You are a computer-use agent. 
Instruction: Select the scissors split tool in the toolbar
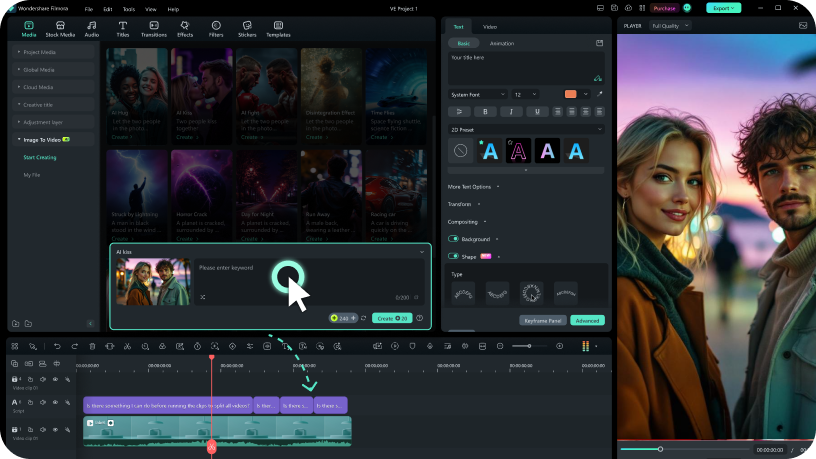pos(128,347)
